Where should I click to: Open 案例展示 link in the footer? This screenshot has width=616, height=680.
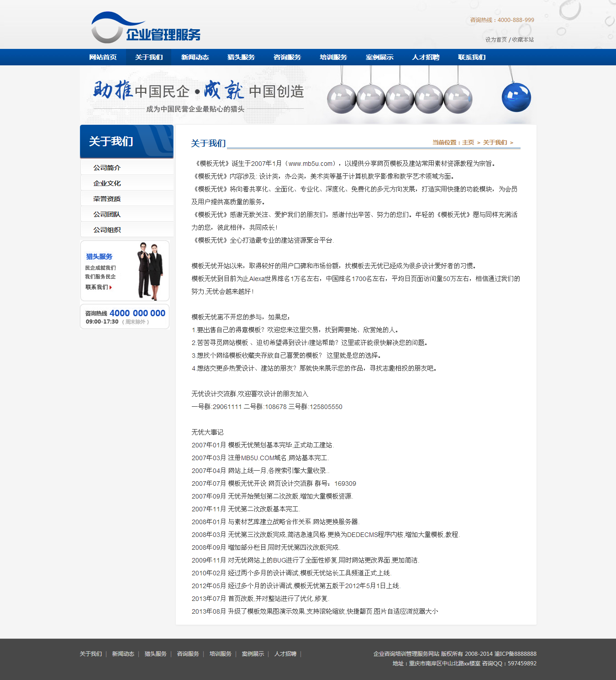(253, 654)
